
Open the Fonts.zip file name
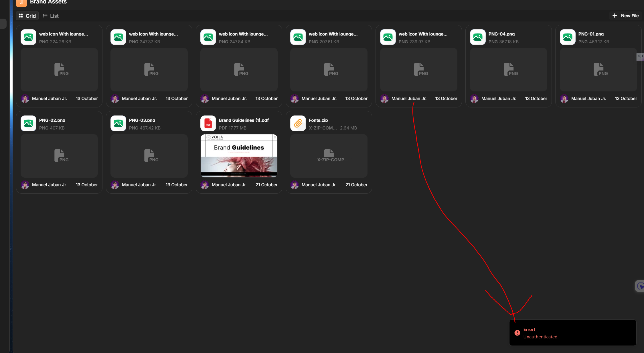(x=318, y=120)
